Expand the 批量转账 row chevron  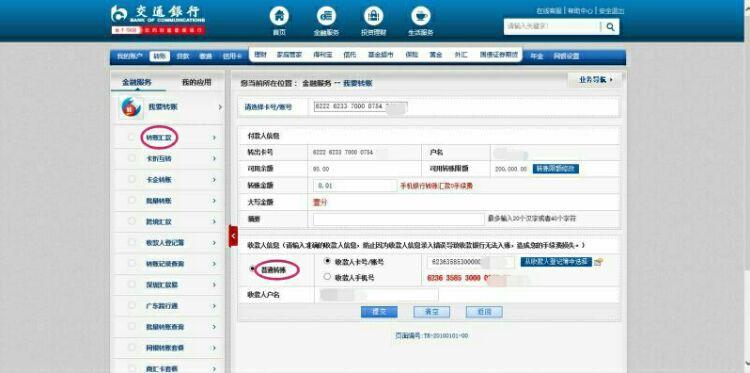[x=214, y=201]
